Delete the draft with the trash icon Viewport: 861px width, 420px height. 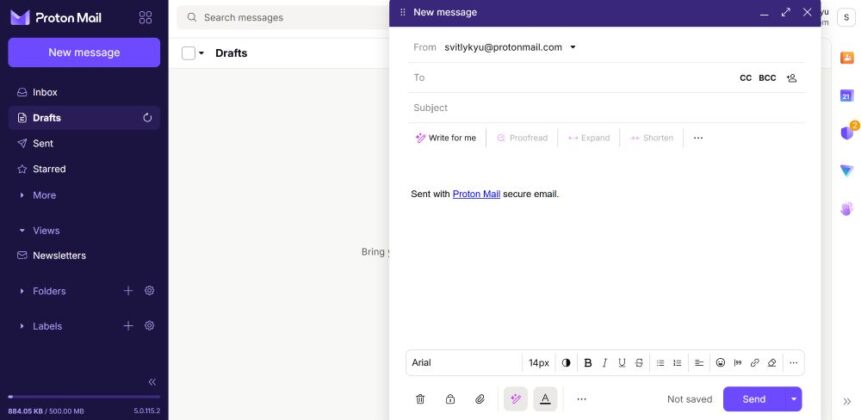(x=421, y=399)
